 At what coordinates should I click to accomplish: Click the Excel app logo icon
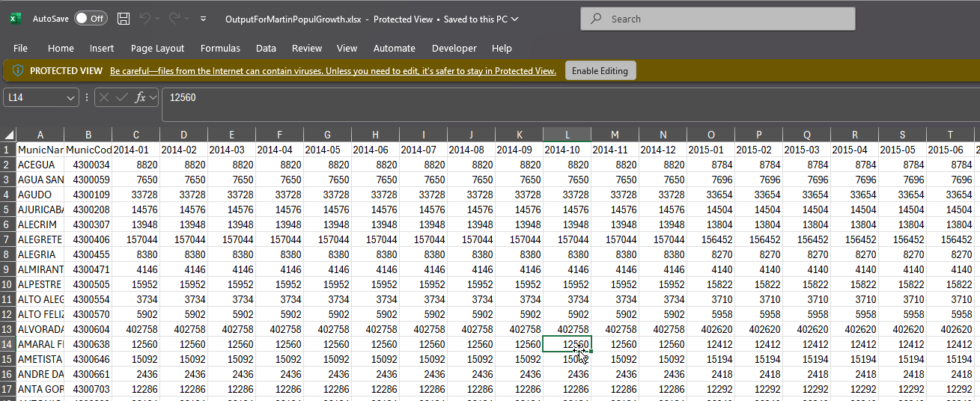15,19
